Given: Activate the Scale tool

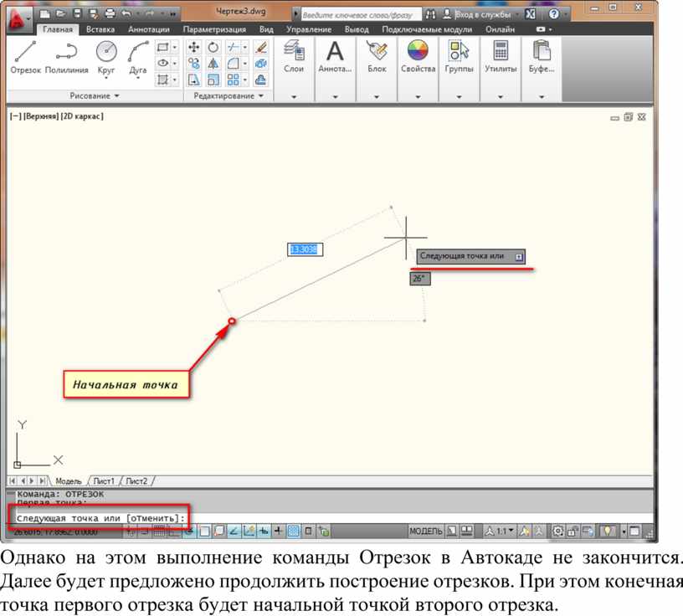Looking at the screenshot, I should [x=213, y=80].
